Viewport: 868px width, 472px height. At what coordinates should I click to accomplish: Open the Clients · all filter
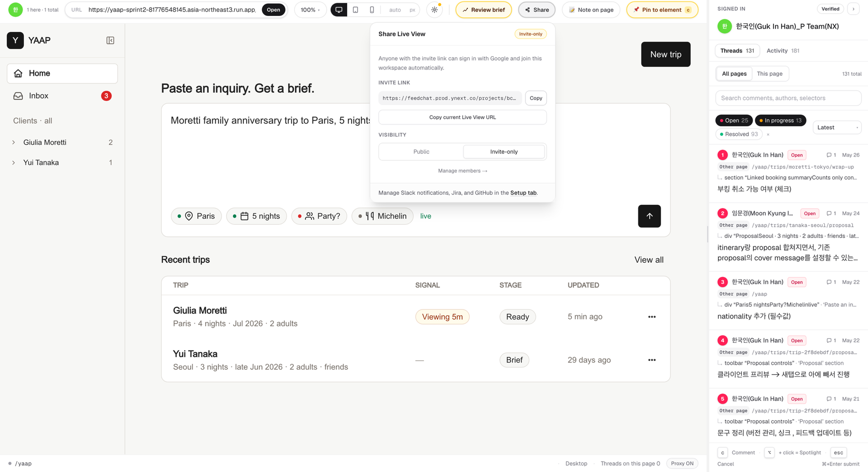[x=32, y=121]
